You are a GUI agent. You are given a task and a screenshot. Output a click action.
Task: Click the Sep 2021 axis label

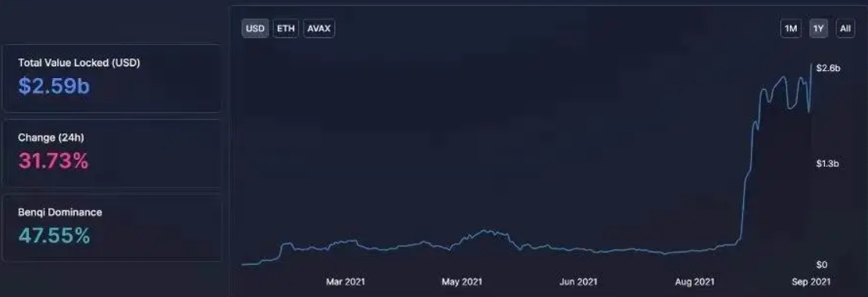click(811, 282)
